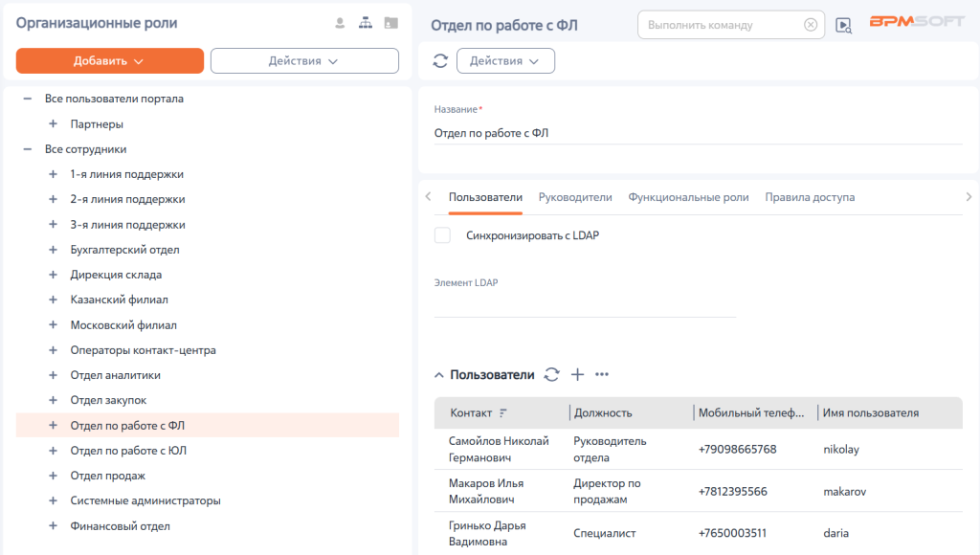
Task: Expand Отдел аналитики node
Action: pyautogui.click(x=54, y=375)
